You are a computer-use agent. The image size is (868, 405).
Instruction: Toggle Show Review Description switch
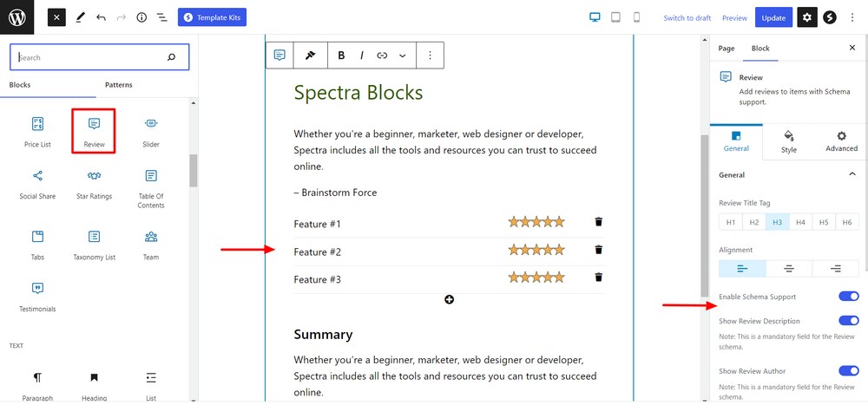point(849,321)
